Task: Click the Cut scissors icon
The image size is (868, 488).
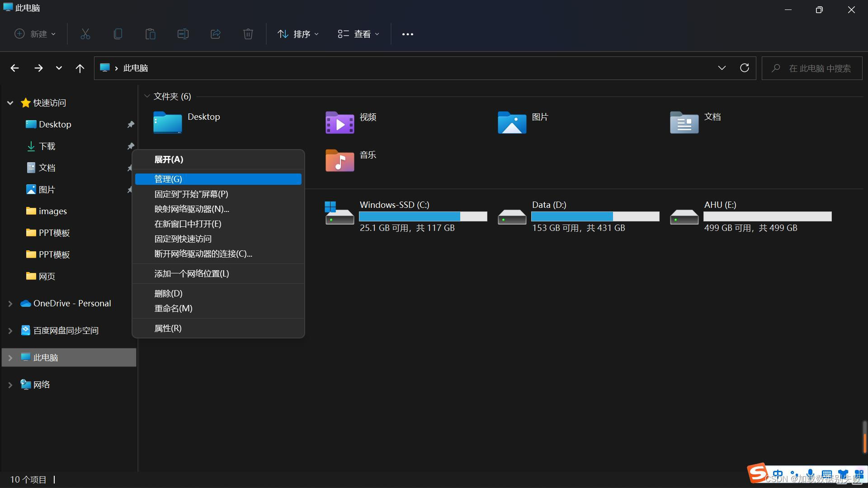Action: [x=85, y=34]
